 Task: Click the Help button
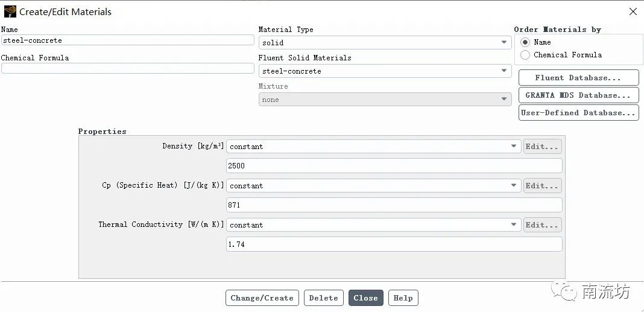coord(403,298)
